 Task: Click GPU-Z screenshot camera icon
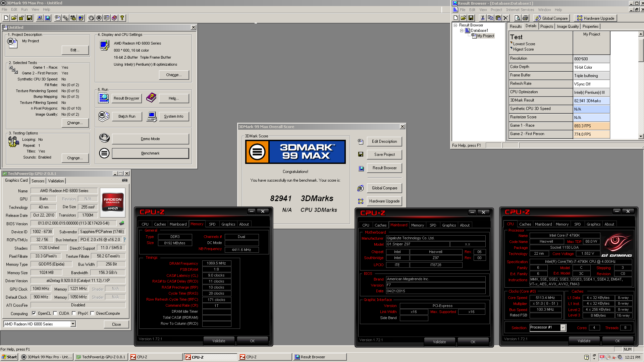[x=125, y=180]
